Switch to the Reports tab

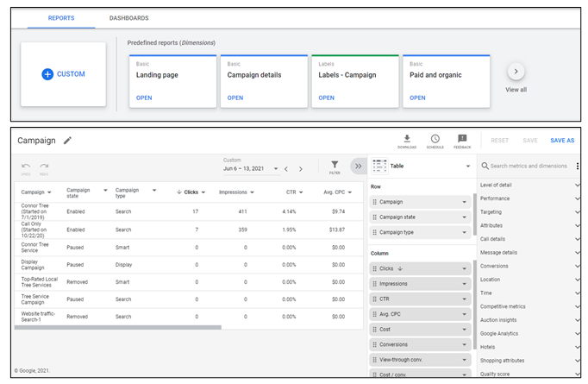pyautogui.click(x=61, y=18)
